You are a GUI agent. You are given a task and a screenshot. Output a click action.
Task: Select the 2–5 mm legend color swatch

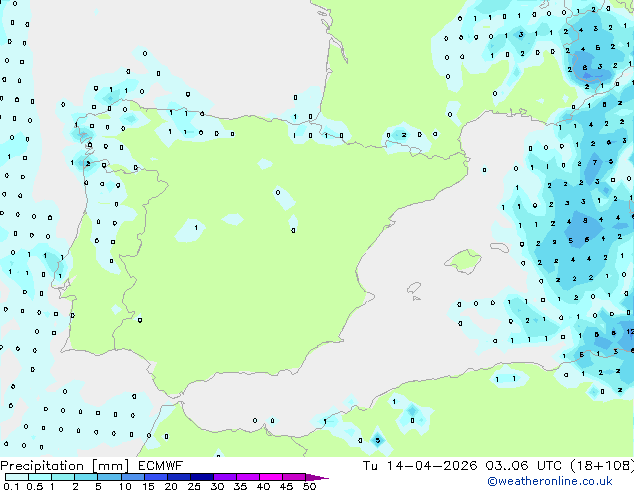point(86,477)
